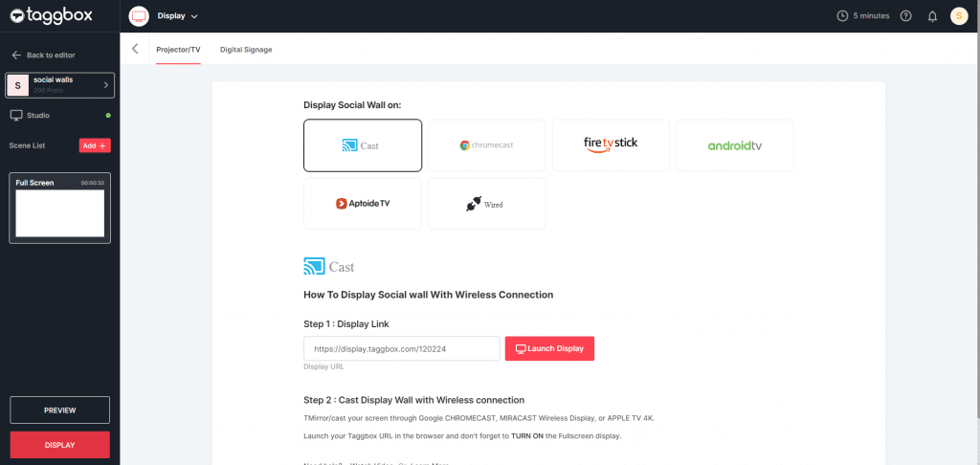The image size is (980, 465).
Task: Open the notifications bell
Action: click(x=932, y=16)
